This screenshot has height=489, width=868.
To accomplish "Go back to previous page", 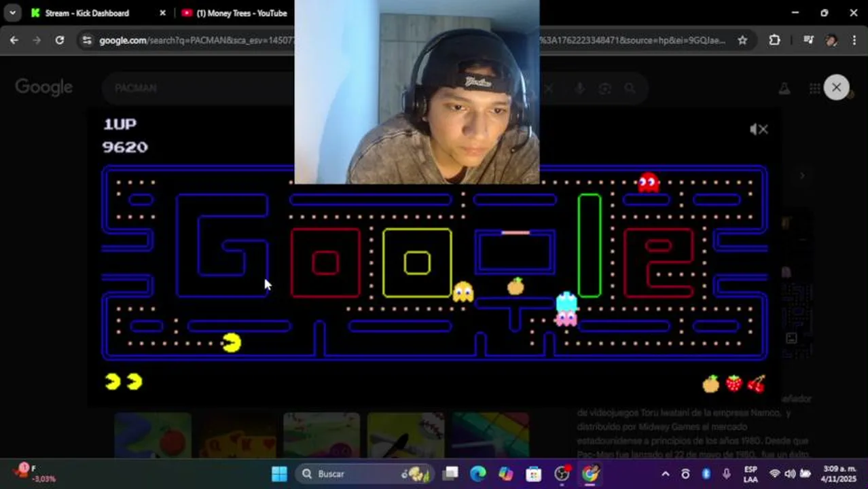I will pos(14,40).
